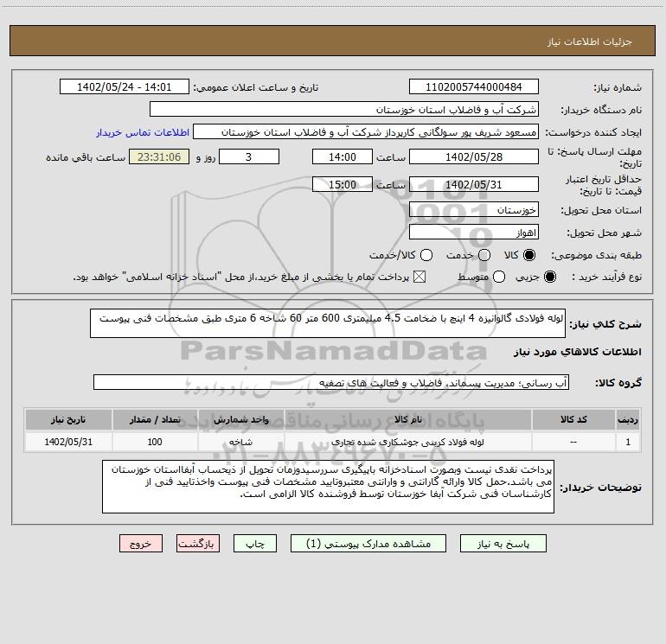Click the goods group field آب رسانی
The height and width of the screenshot is (644, 666).
click(x=331, y=382)
